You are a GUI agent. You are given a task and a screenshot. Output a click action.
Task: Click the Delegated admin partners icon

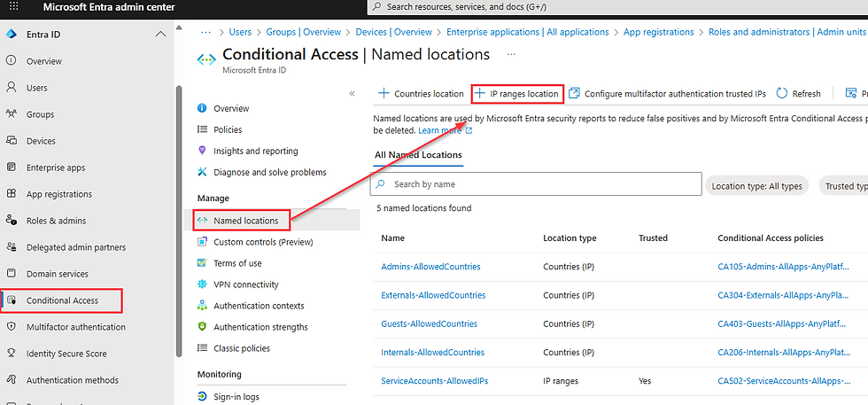11,247
